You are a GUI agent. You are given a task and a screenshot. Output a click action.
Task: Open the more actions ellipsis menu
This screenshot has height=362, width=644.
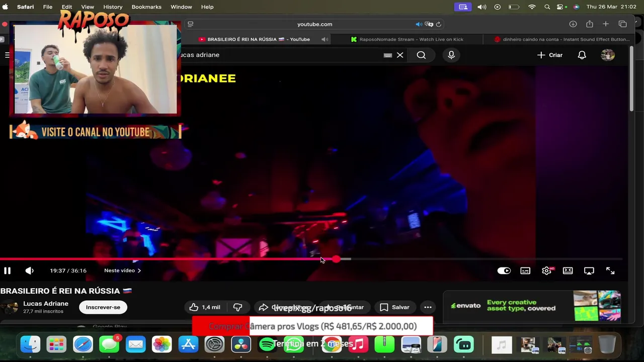428,307
